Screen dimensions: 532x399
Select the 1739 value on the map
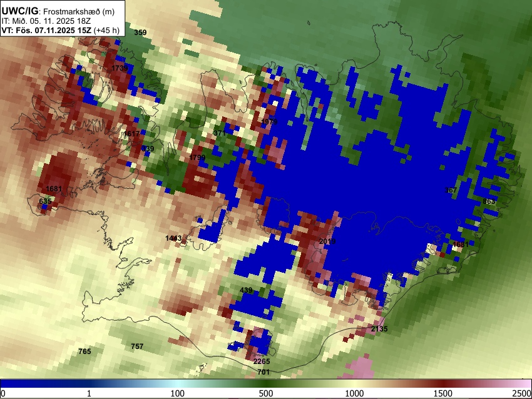coord(120,68)
